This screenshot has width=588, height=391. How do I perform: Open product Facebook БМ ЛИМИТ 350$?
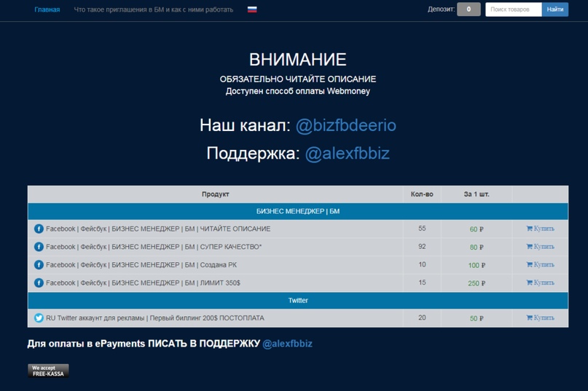(x=143, y=283)
